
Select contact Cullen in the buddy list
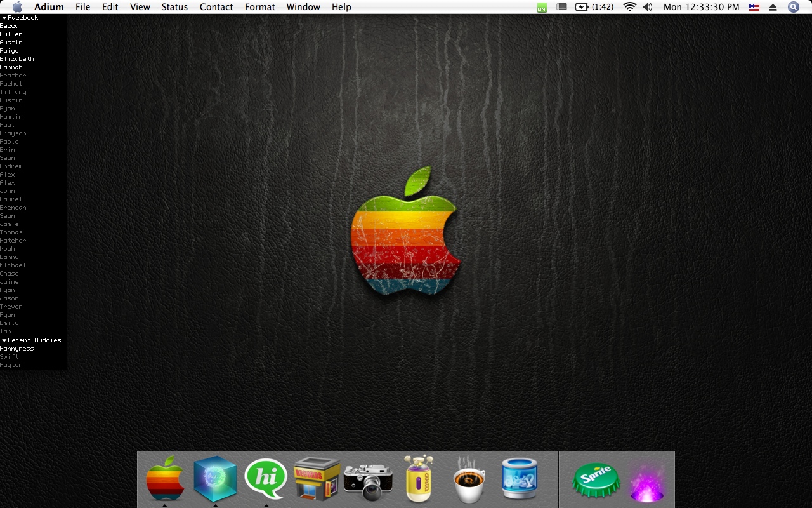tap(11, 34)
